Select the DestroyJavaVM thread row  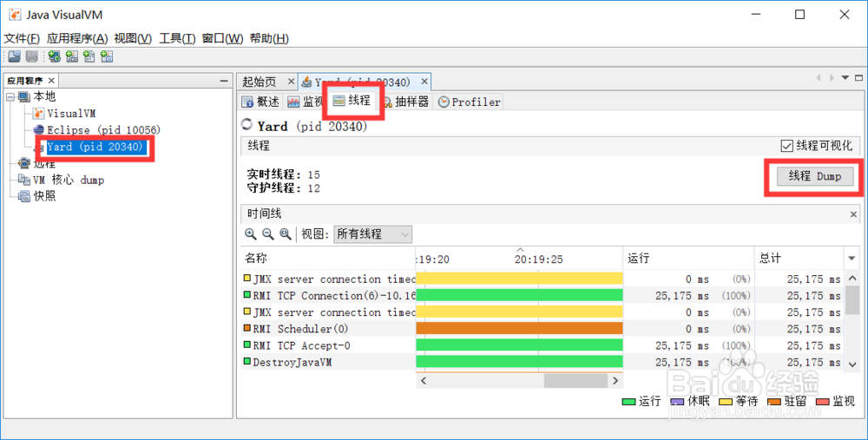click(x=543, y=362)
